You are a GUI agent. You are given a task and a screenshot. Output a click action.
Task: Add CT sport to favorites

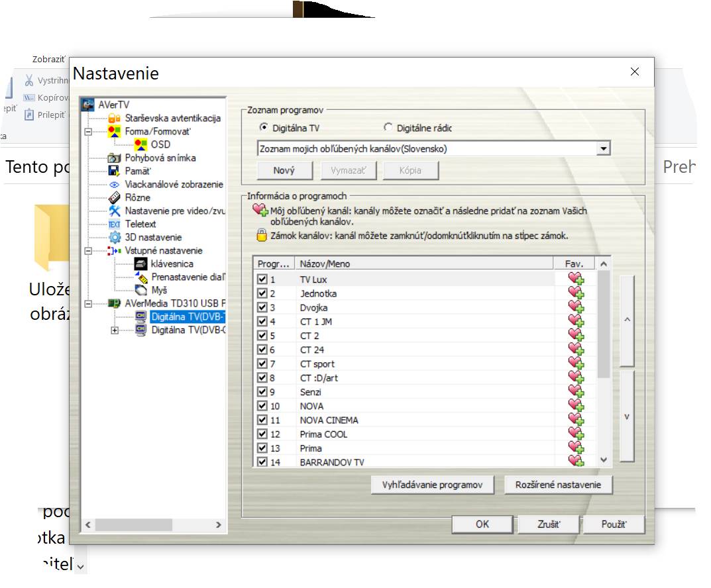click(576, 364)
